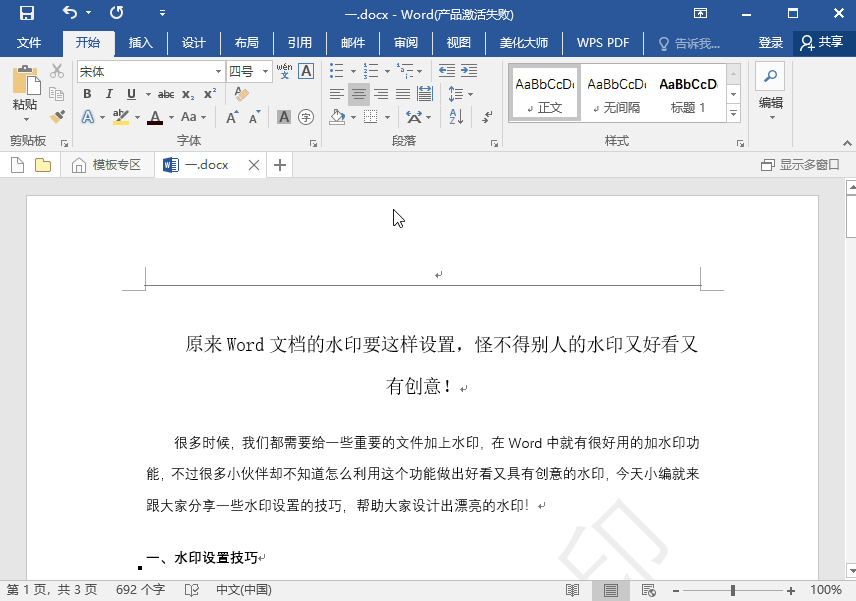
Task: Click the Save icon in title bar
Action: tap(27, 13)
